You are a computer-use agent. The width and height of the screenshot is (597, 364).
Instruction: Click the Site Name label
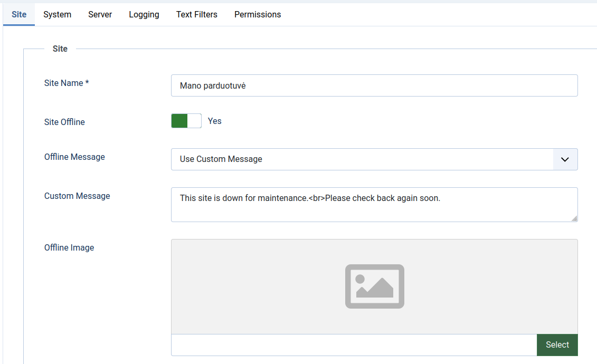(67, 83)
